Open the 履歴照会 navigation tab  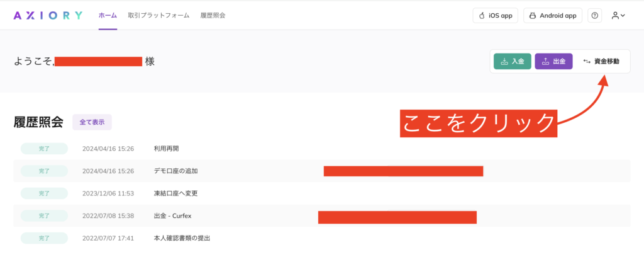(213, 15)
